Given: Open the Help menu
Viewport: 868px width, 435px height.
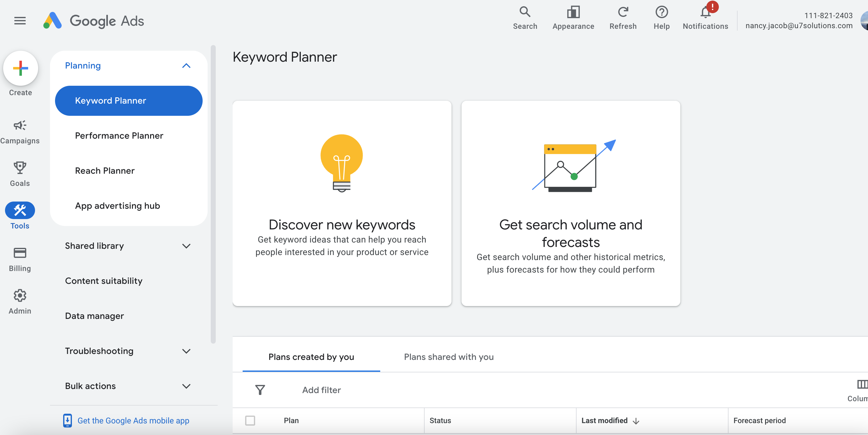Looking at the screenshot, I should [661, 18].
